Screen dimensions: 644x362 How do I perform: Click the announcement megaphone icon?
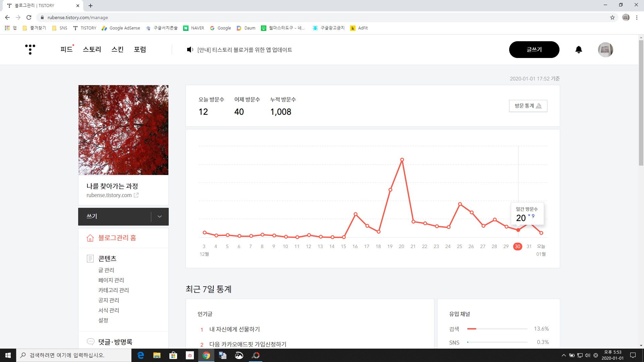coord(190,50)
